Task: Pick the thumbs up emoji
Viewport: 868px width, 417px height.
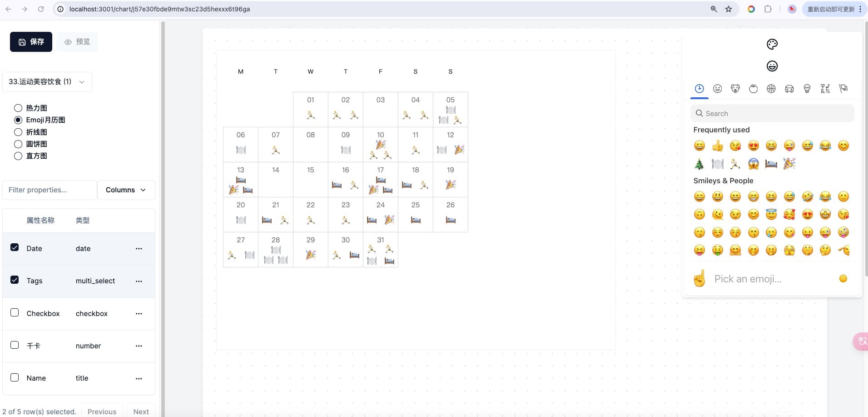Action: [x=717, y=146]
